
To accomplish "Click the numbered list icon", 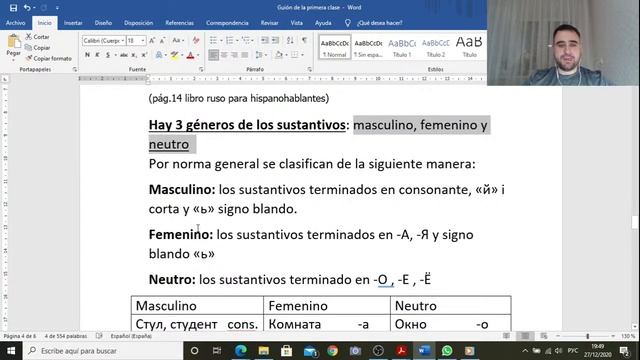I will pyautogui.click(x=230, y=40).
